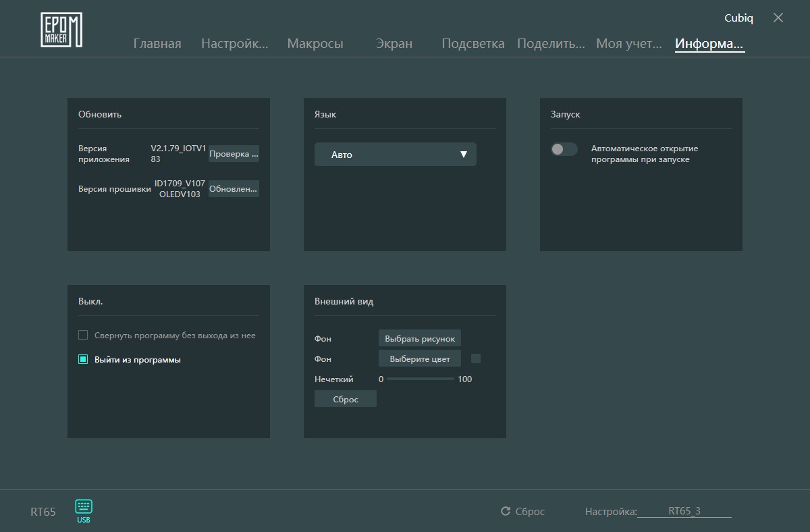Click the Сброс button in Внешний вид
Screen dimensions: 810x532
pyautogui.click(x=346, y=399)
